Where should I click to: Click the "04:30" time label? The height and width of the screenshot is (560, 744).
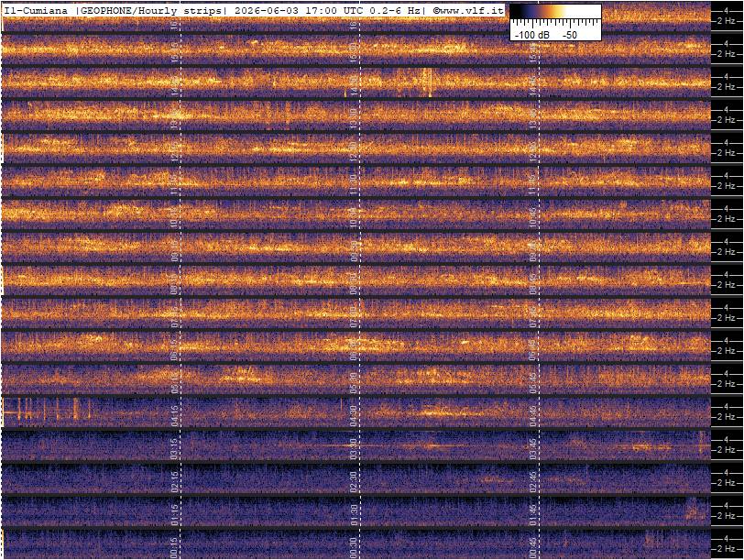pos(354,416)
